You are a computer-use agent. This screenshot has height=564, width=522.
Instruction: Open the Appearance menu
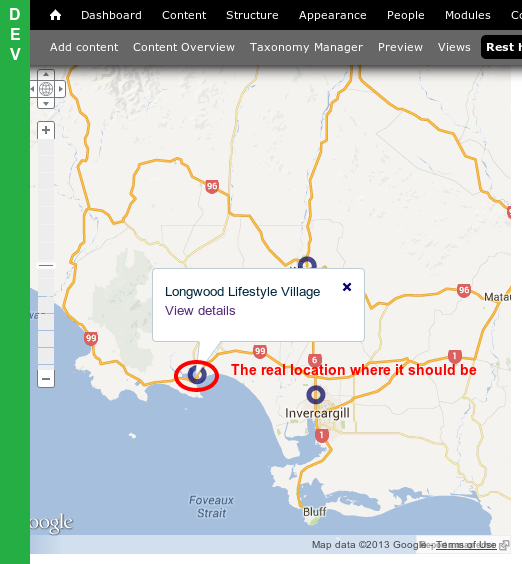coord(332,15)
